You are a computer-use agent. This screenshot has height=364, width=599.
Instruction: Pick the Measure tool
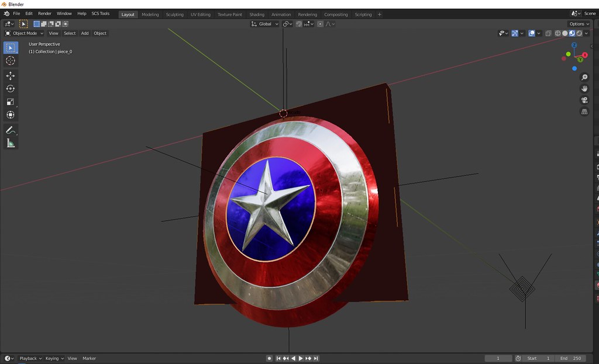pyautogui.click(x=11, y=143)
